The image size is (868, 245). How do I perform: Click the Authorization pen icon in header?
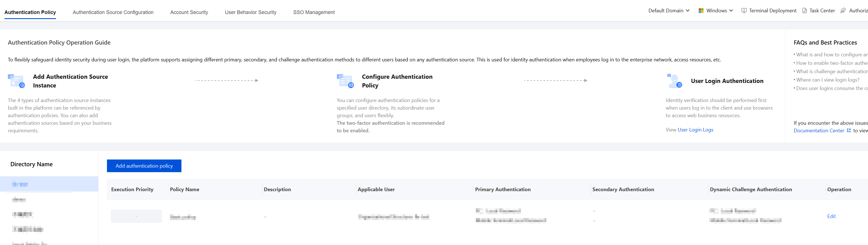843,11
